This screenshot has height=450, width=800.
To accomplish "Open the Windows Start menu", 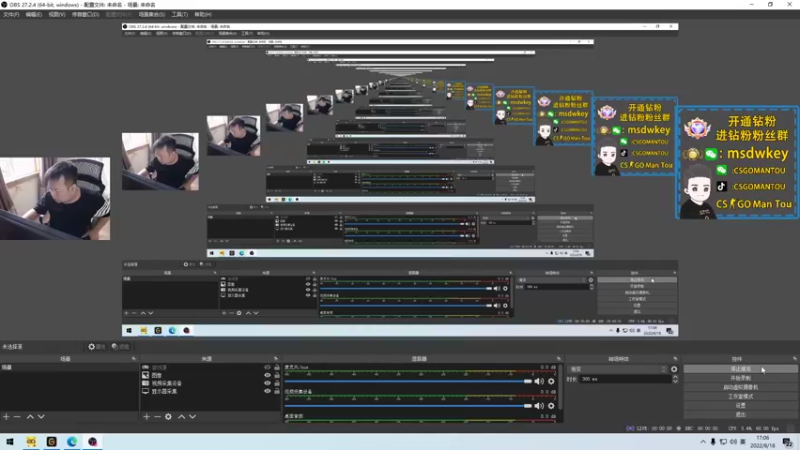I will click(10, 441).
